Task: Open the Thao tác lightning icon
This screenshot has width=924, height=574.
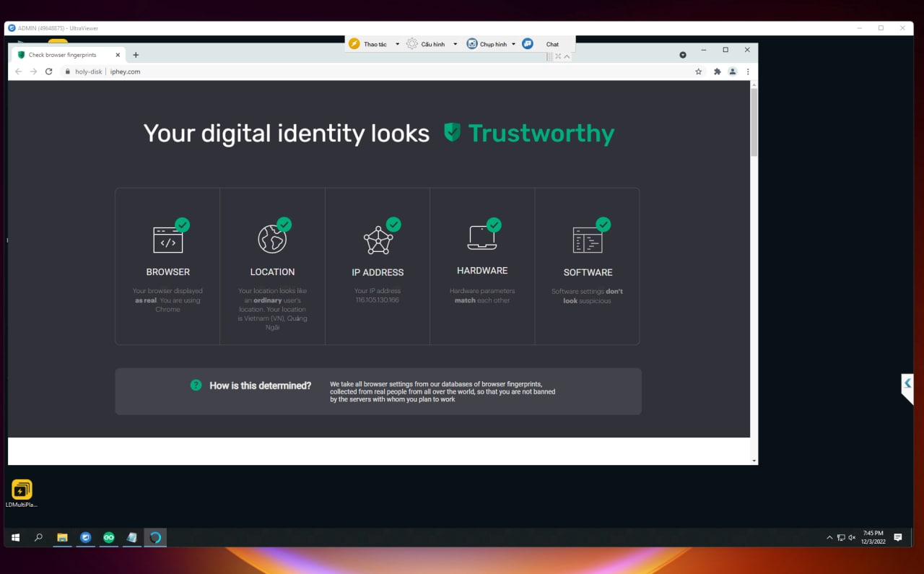Action: click(354, 44)
